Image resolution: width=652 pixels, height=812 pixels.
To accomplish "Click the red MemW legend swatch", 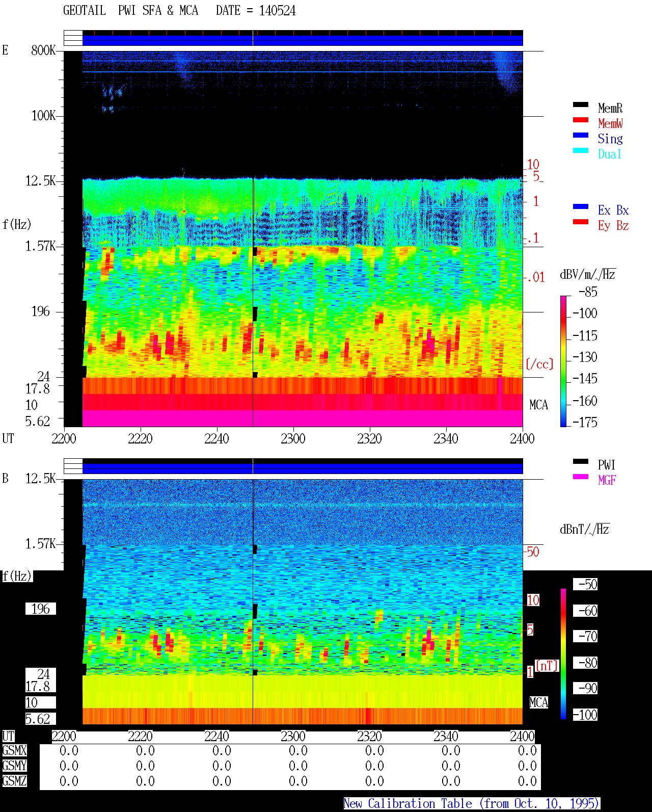I will coord(581,120).
